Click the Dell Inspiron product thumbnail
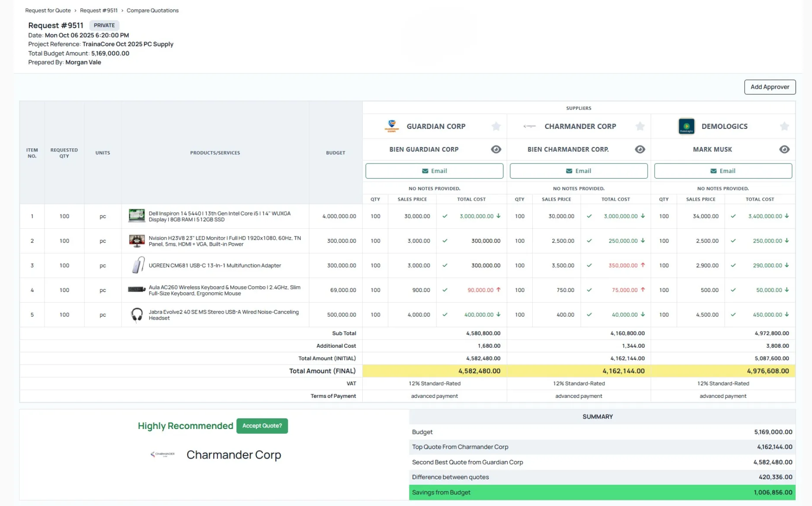 coord(137,216)
